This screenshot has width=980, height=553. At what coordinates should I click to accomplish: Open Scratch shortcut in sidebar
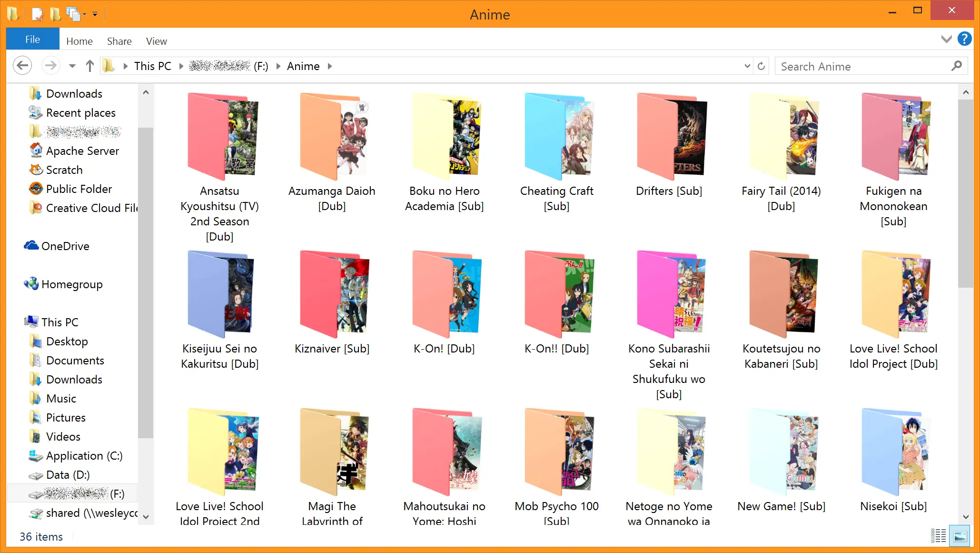pos(64,170)
